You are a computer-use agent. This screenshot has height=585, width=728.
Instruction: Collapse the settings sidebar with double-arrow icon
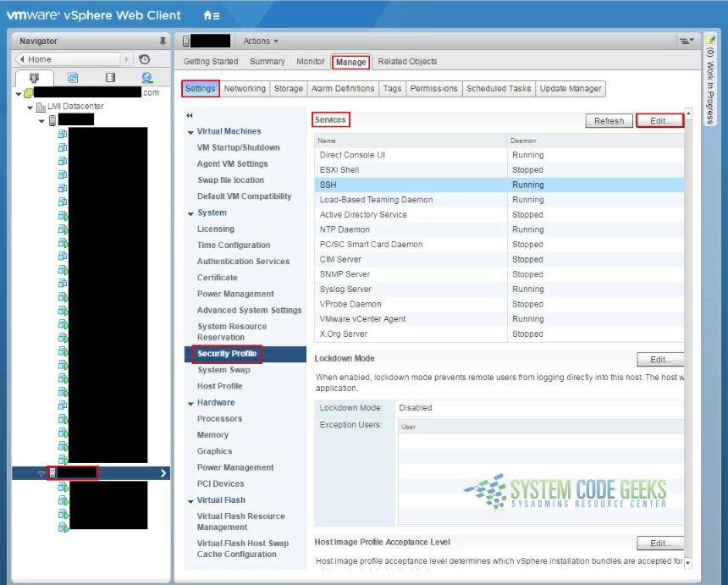pyautogui.click(x=190, y=116)
